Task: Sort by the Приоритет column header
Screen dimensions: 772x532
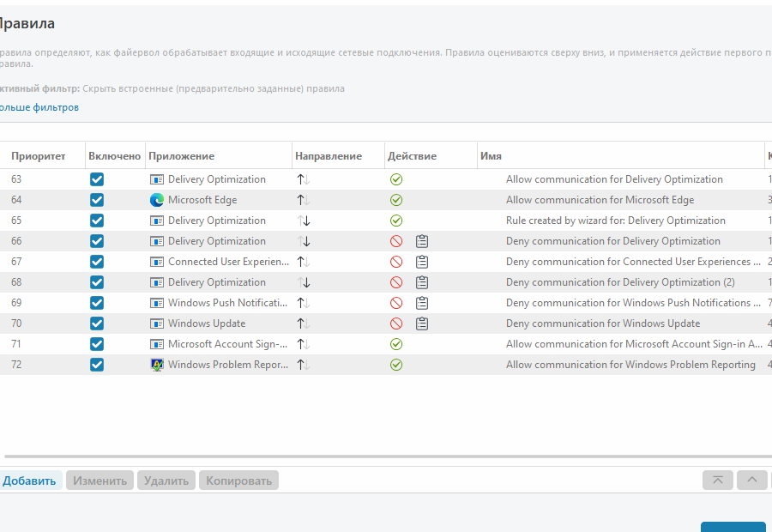Action: [x=39, y=156]
